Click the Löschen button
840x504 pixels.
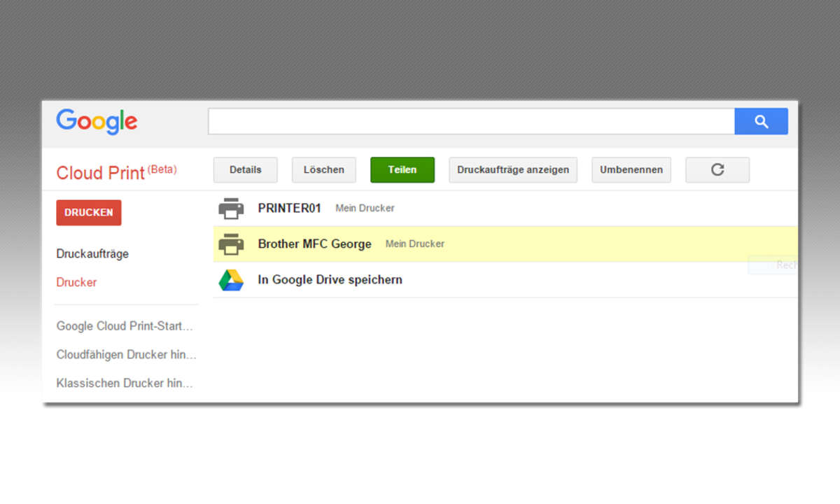click(324, 170)
